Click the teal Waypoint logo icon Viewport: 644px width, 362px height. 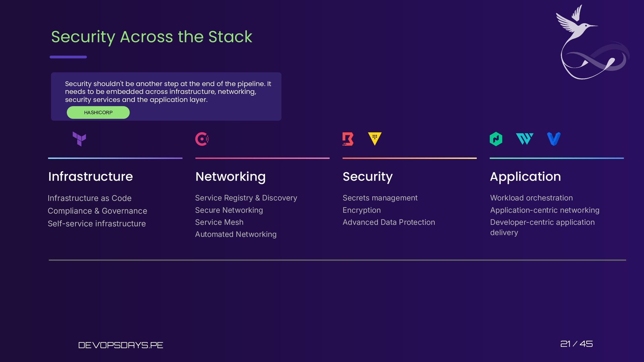coord(525,139)
